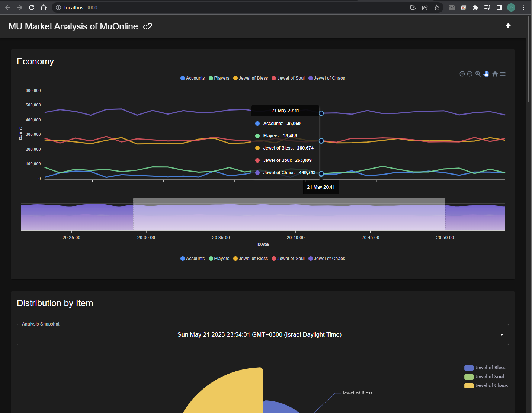Image resolution: width=532 pixels, height=413 pixels.
Task: Click the 20:30:00 axis label
Action: click(146, 238)
